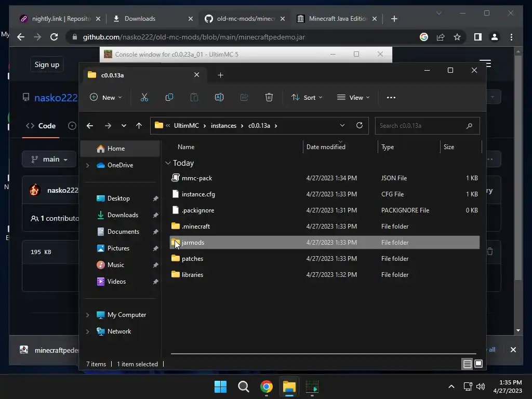Open the Chrome profile icon
This screenshot has width=532, height=399.
[495, 37]
